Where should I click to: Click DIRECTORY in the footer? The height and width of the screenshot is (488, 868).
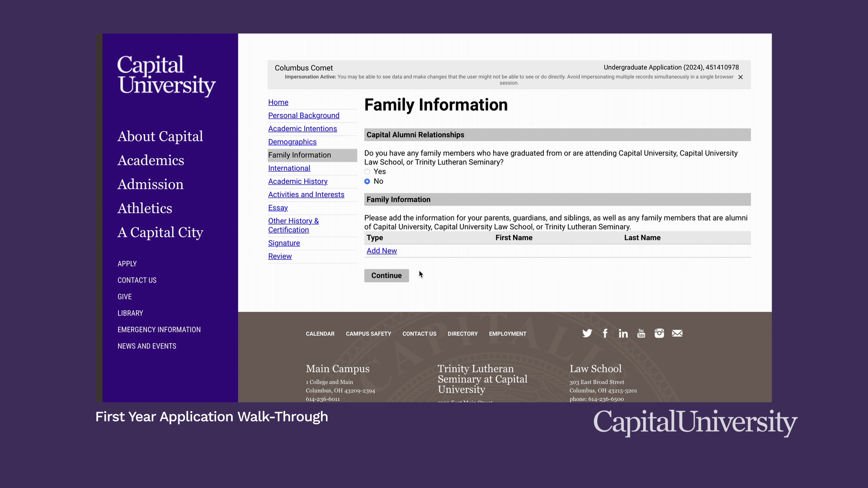point(462,334)
